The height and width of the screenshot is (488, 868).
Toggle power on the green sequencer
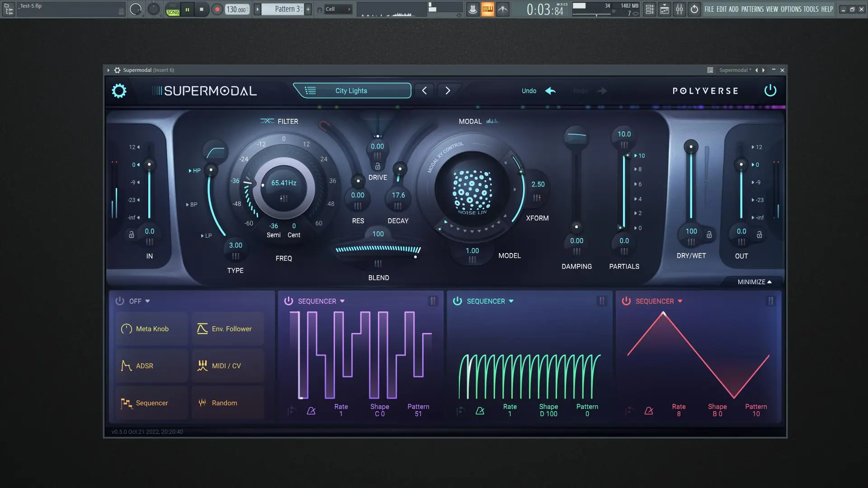(x=457, y=301)
